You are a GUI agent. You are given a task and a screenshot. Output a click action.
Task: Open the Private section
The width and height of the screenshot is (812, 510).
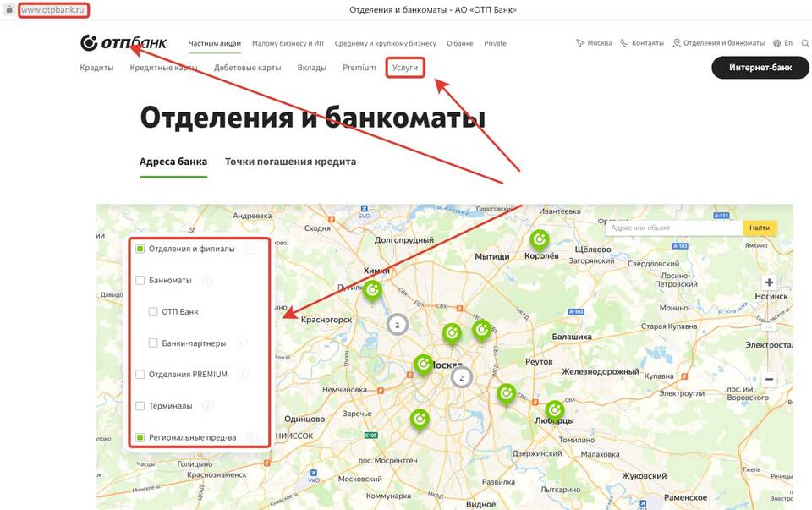click(495, 43)
